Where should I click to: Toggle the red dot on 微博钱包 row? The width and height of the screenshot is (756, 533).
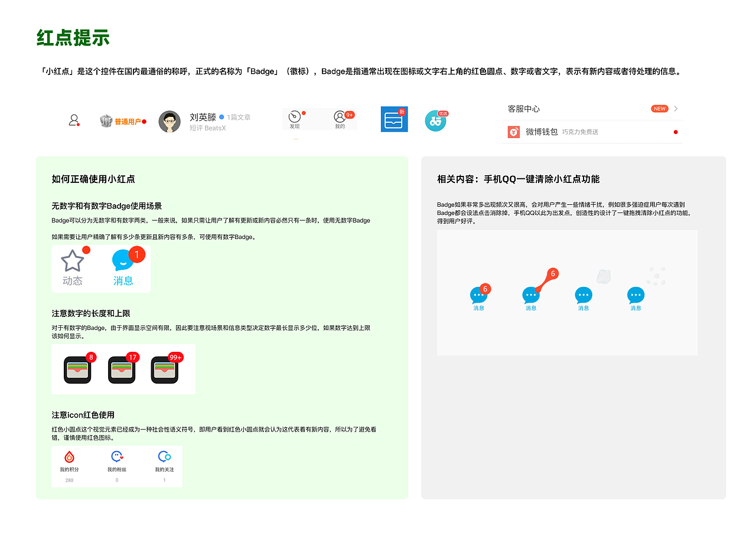click(x=675, y=132)
